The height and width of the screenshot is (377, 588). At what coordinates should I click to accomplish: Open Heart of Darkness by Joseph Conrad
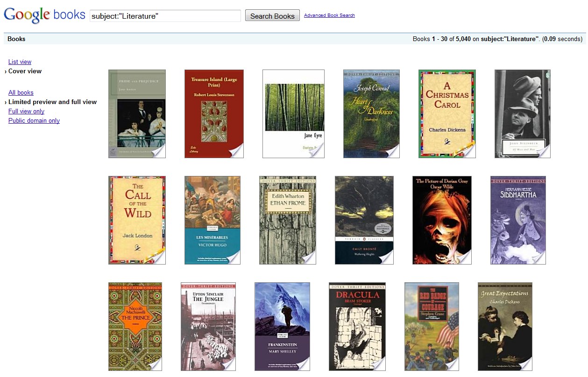[371, 114]
